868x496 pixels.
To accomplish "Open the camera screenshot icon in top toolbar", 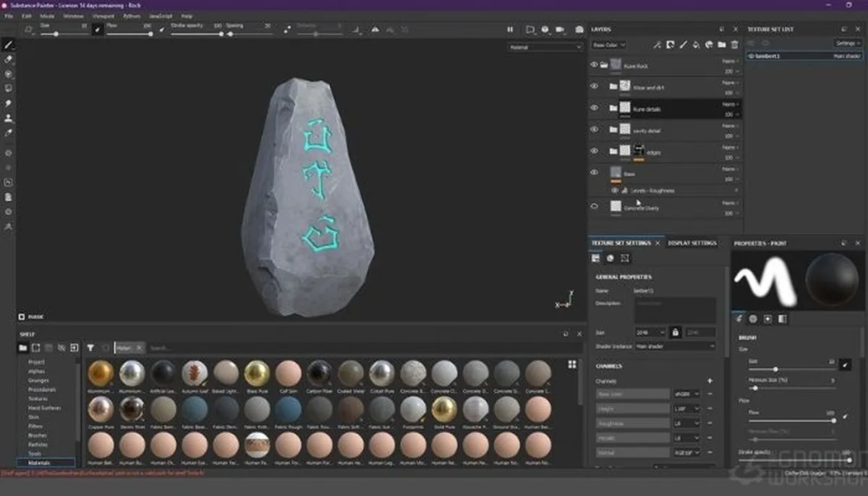I will click(579, 30).
